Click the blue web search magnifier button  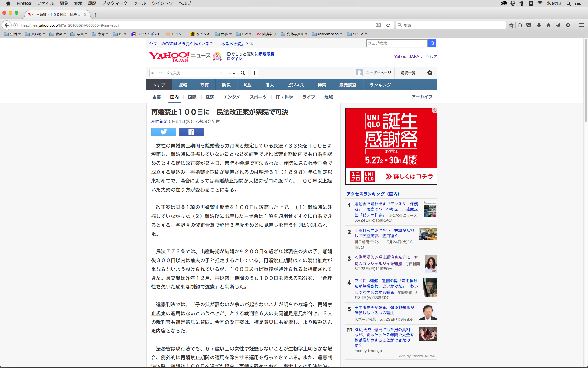[x=432, y=43]
